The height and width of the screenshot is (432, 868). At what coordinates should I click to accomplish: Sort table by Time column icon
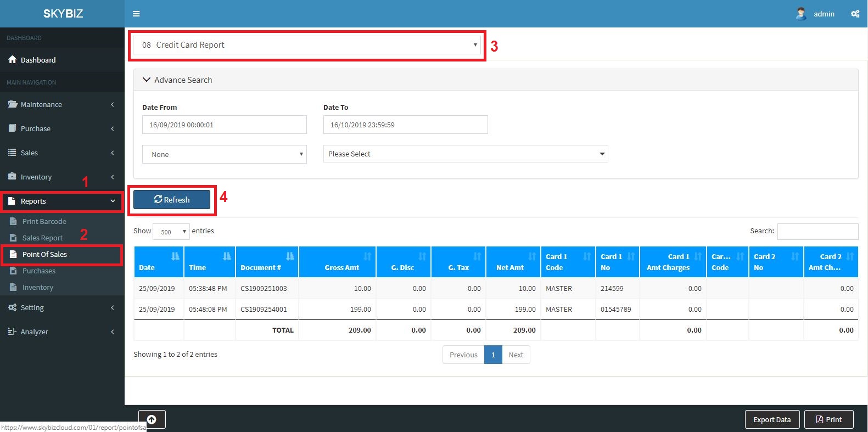pyautogui.click(x=227, y=256)
